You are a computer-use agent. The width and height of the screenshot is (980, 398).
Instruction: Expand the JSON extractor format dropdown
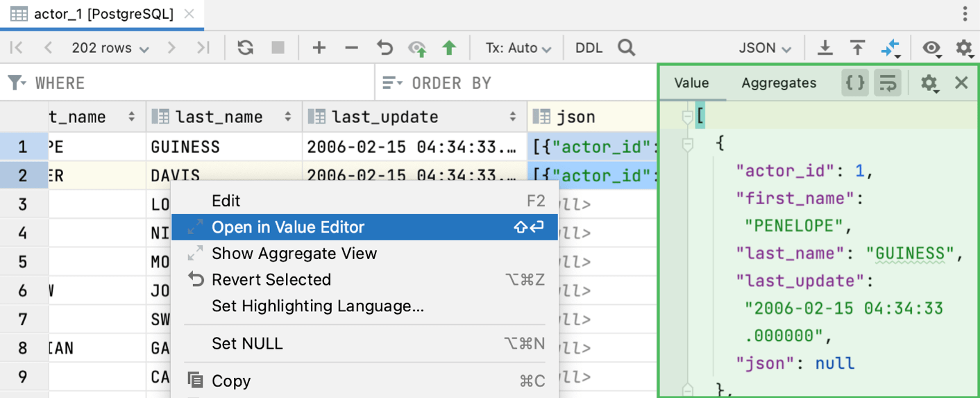765,48
